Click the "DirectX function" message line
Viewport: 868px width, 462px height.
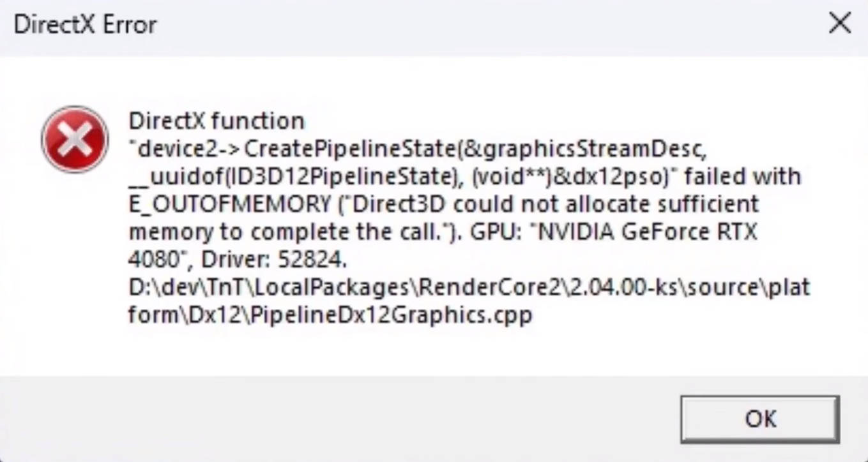(x=217, y=121)
